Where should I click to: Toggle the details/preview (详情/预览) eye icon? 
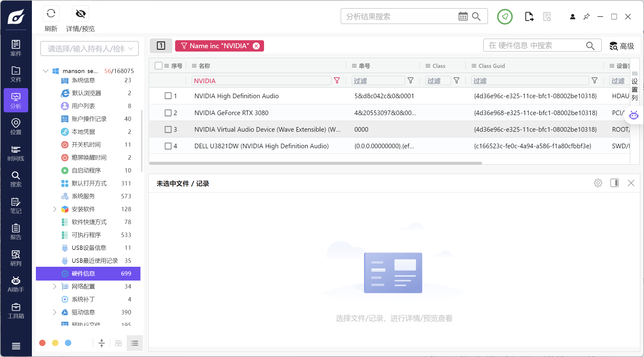[80, 14]
